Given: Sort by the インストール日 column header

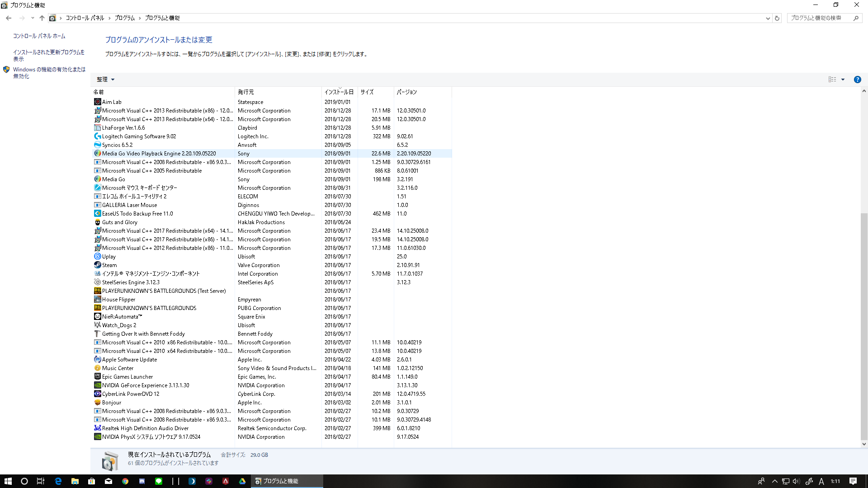Looking at the screenshot, I should 339,92.
